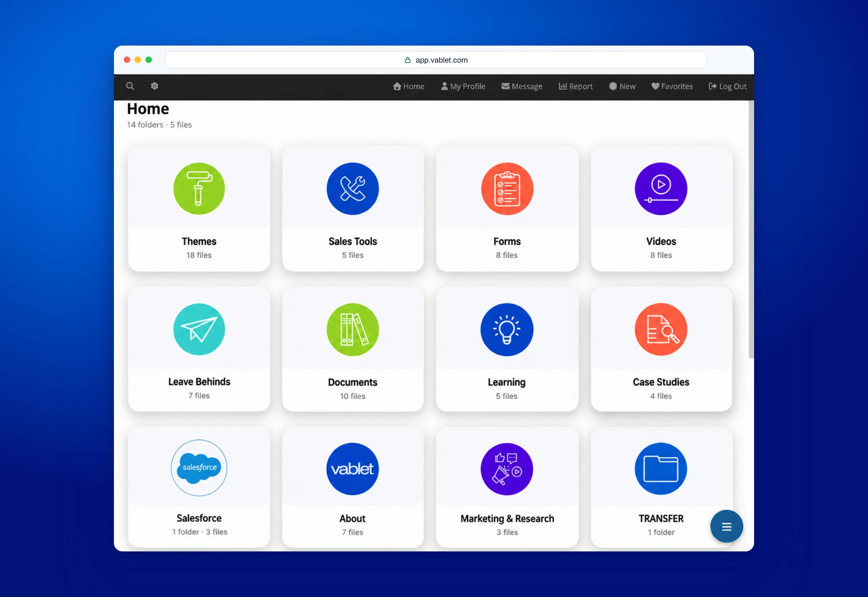
Task: Click the yellow minimize window button
Action: tap(137, 60)
